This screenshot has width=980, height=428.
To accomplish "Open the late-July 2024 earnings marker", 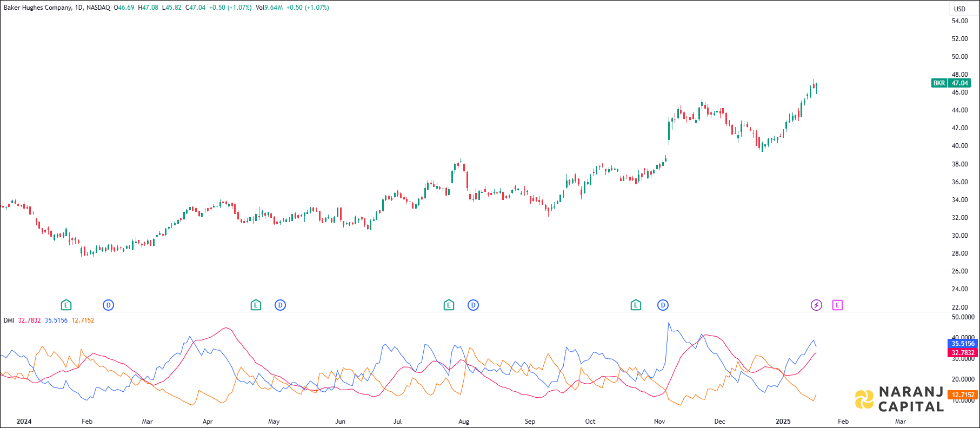I will (x=449, y=305).
